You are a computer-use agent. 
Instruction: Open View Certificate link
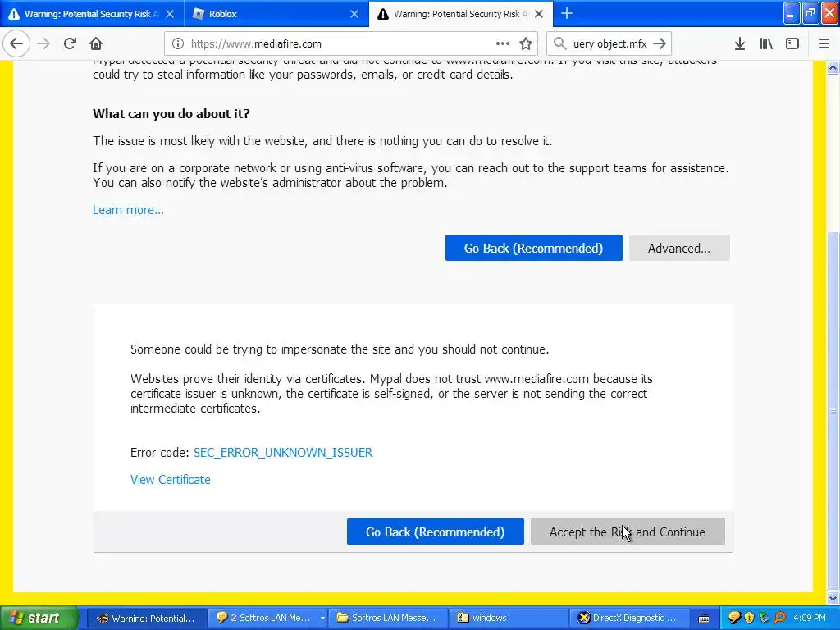click(x=171, y=480)
